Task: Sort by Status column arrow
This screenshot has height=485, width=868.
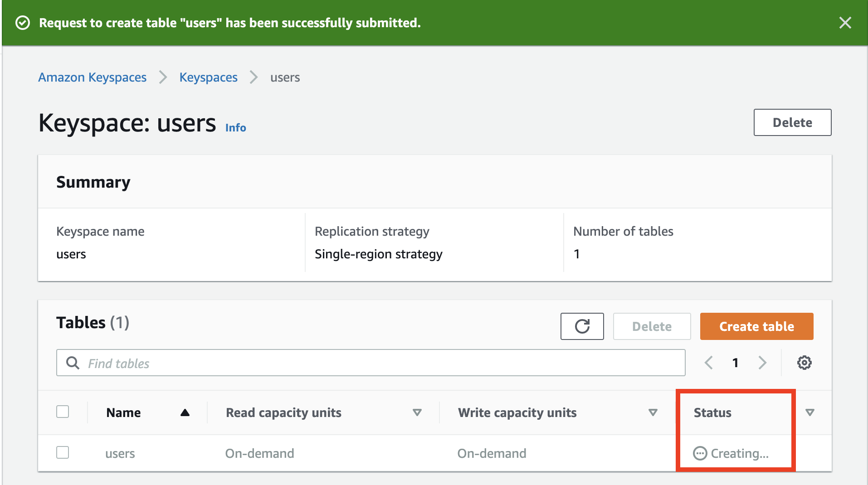Action: (x=810, y=412)
